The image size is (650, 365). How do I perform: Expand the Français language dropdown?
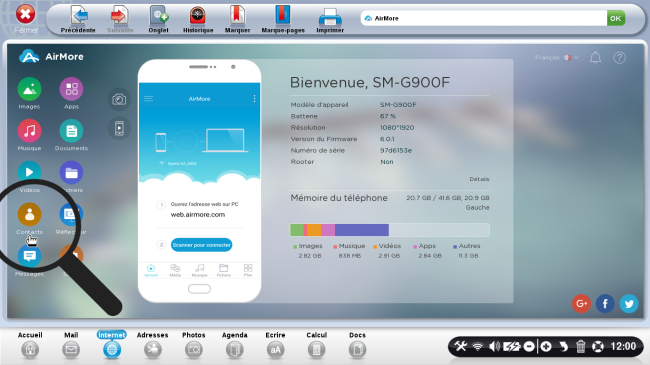(557, 58)
